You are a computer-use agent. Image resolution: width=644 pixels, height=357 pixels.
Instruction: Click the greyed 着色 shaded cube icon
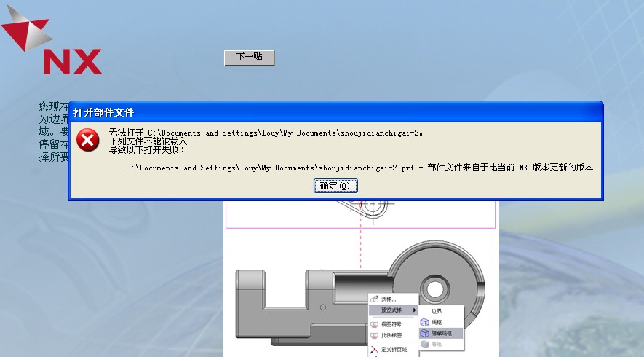pos(424,344)
